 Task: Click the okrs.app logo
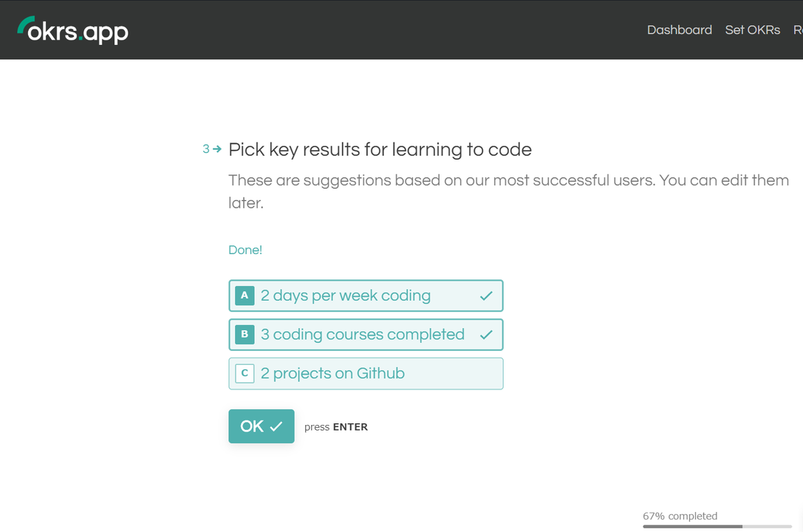(x=72, y=30)
